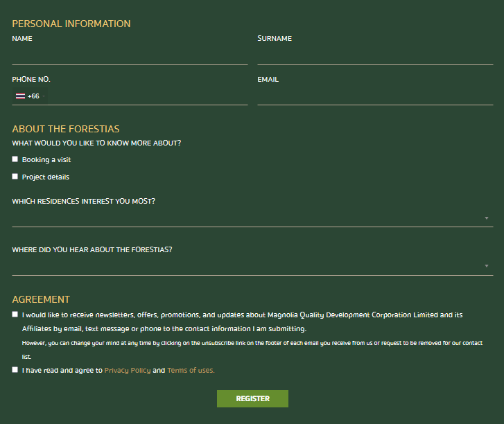Tick the newsletters consent checkbox
This screenshot has width=504, height=424.
15,314
